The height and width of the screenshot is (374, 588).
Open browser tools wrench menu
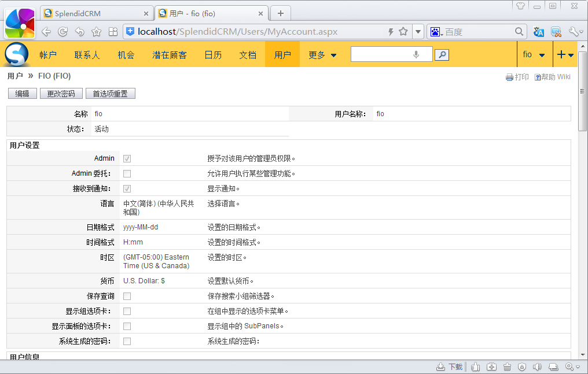(576, 32)
